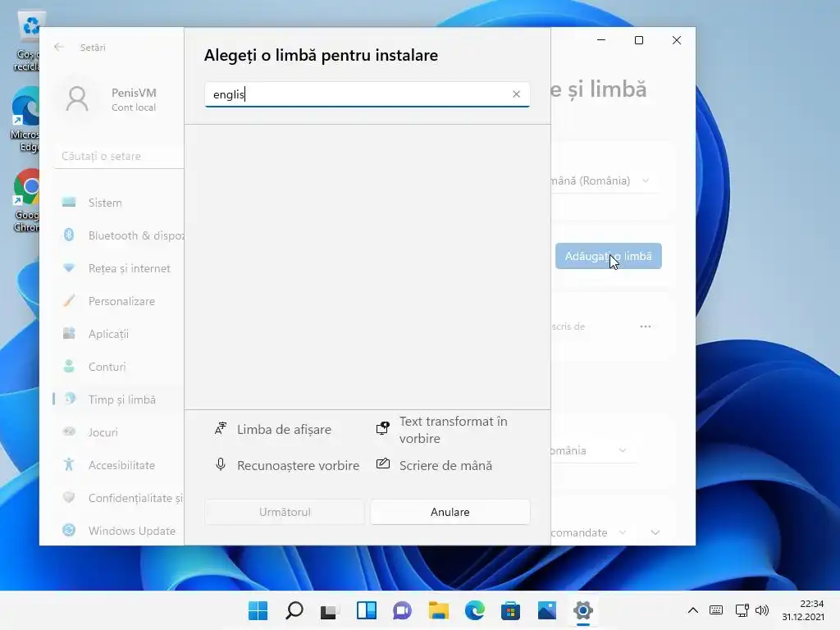Click the network tray icon

click(x=742, y=610)
